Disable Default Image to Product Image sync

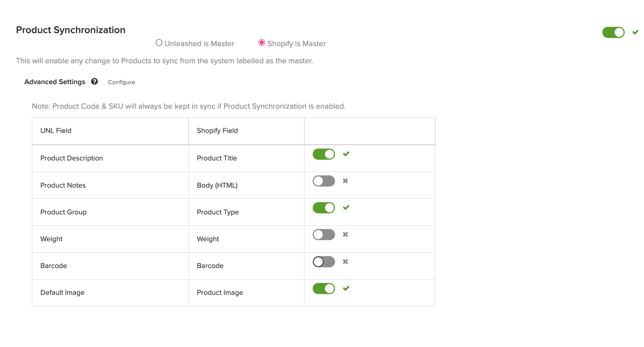(323, 288)
